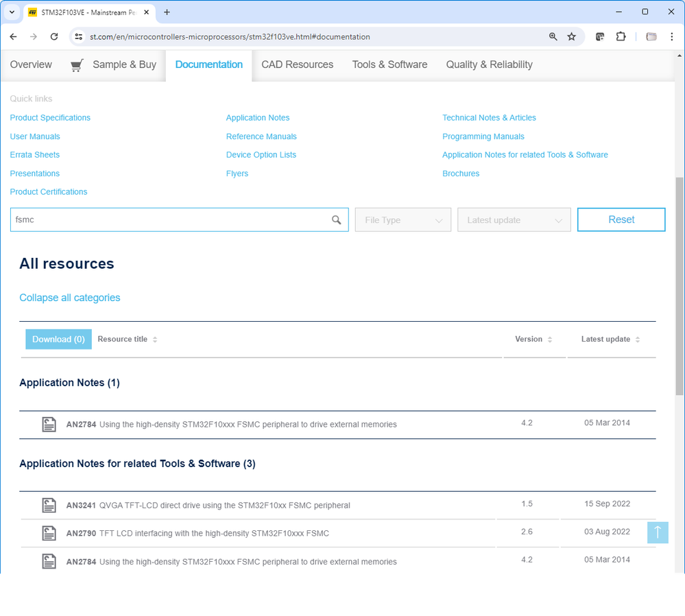Open the zoom magnifier in address bar

[553, 37]
